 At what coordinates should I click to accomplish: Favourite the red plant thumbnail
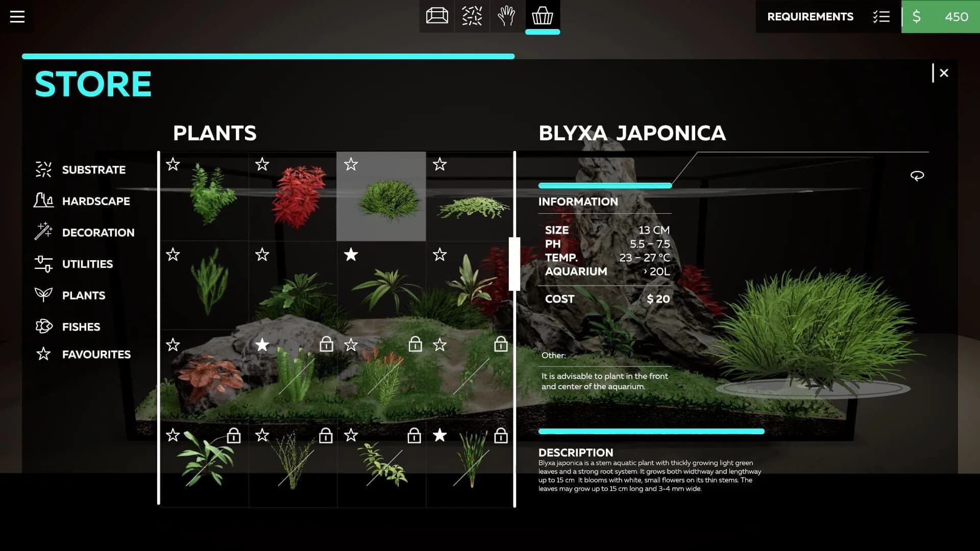click(x=262, y=165)
